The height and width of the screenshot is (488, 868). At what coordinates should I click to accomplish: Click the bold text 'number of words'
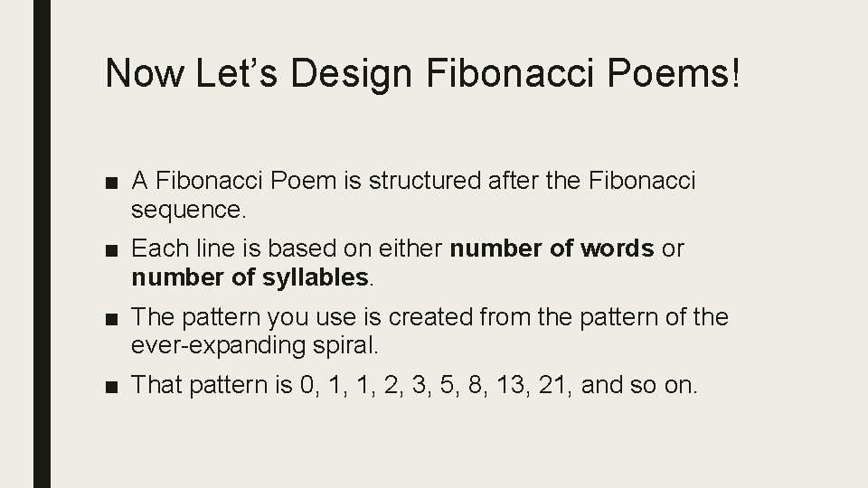552,249
